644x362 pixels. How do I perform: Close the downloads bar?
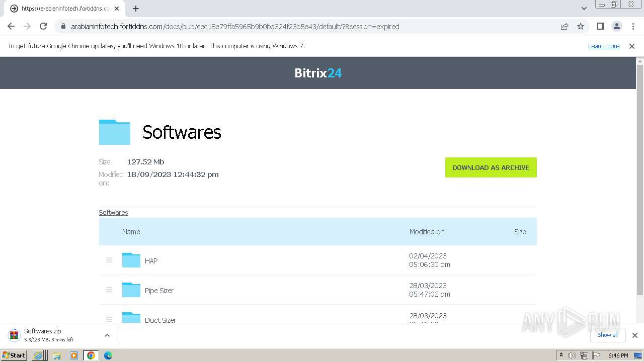click(x=635, y=335)
